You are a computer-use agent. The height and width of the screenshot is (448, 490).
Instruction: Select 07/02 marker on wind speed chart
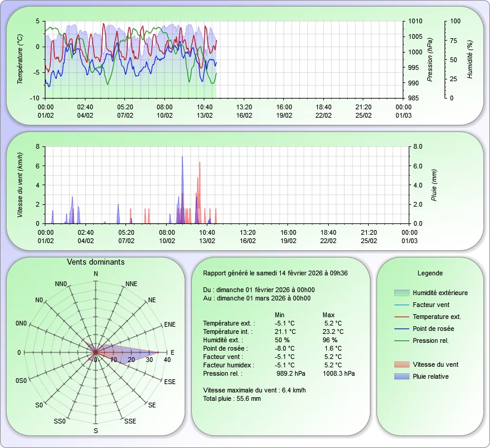point(126,241)
